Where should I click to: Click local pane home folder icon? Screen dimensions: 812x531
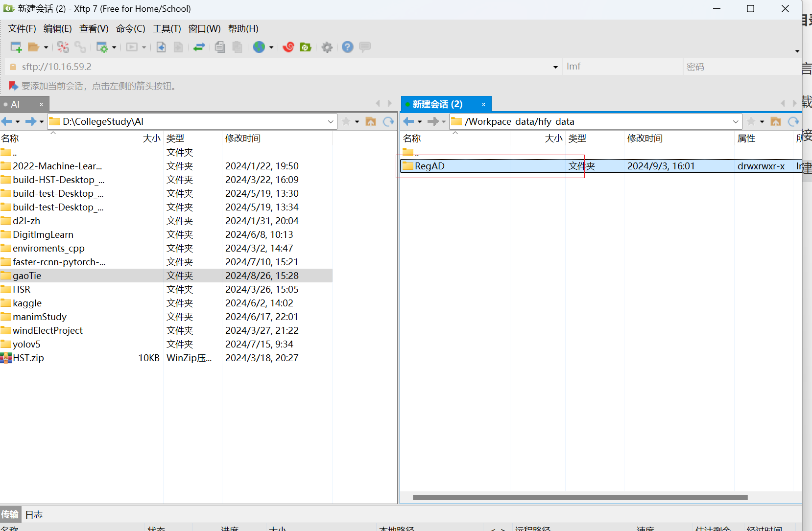point(371,121)
